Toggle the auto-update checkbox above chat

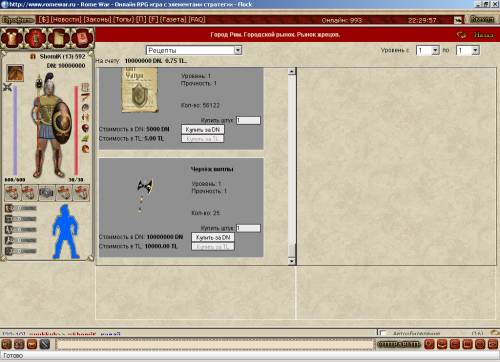pyautogui.click(x=383, y=333)
